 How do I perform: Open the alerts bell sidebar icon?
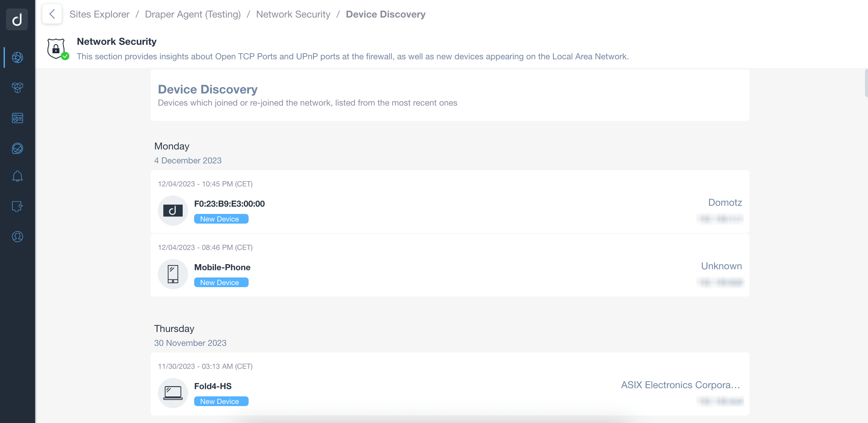pyautogui.click(x=17, y=176)
